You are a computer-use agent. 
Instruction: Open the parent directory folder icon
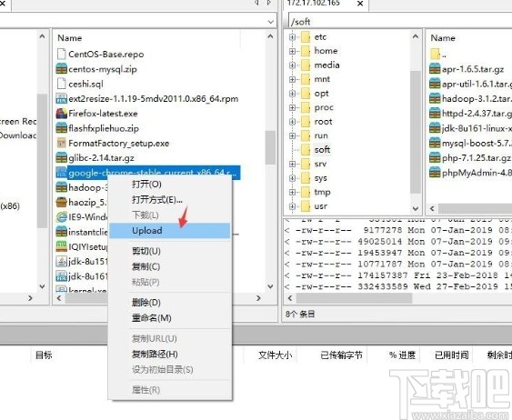click(435, 55)
